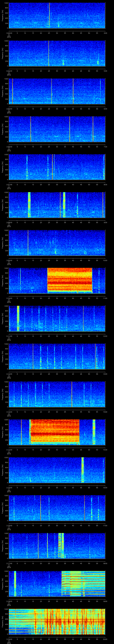The image size is (114, 644).
Task: Select the spectrogram panel starting at 2:12:00
Action: pyautogui.click(x=57, y=356)
